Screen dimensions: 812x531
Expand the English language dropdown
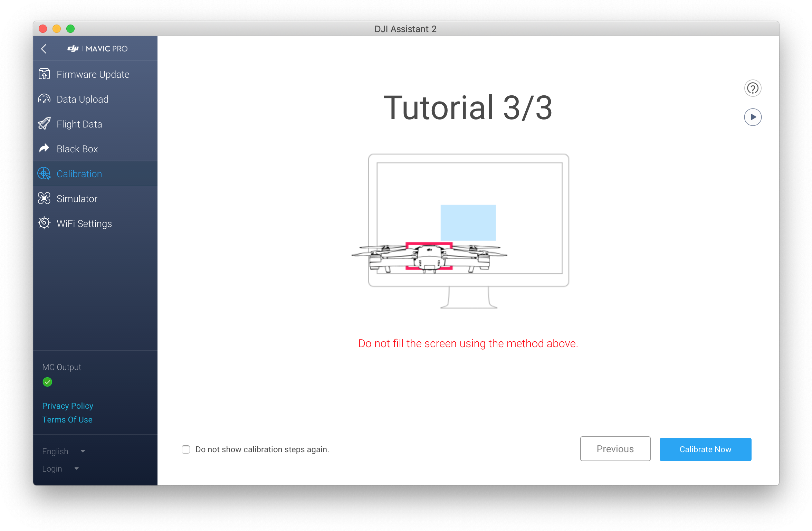(64, 451)
